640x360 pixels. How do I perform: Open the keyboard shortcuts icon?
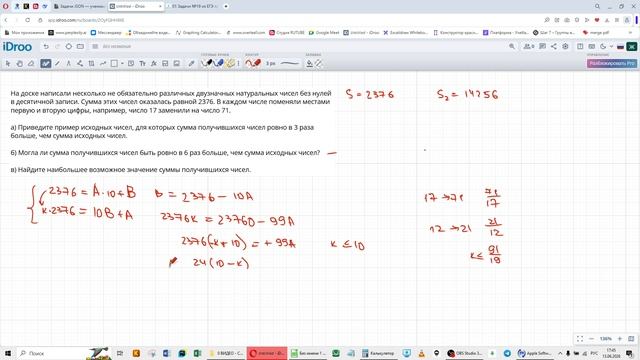pos(591,47)
